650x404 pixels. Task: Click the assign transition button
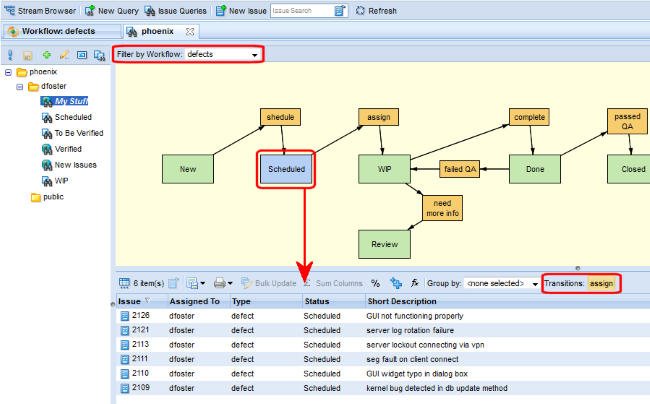pos(602,284)
